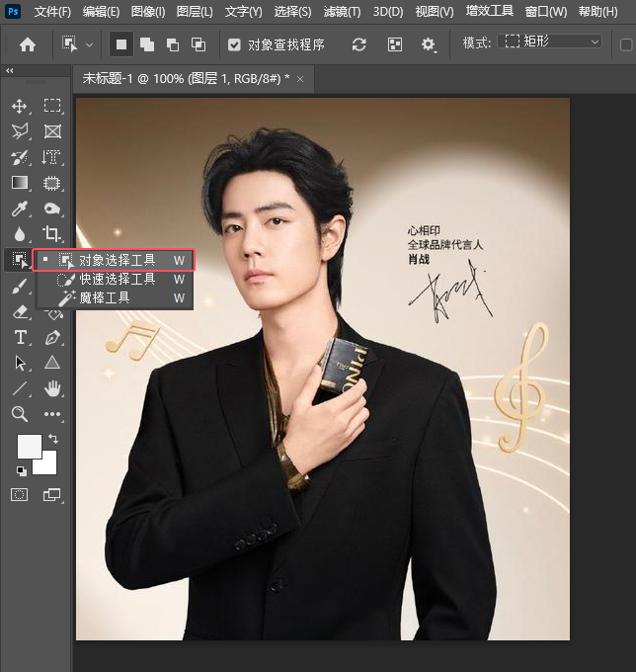Viewport: 636px width, 672px height.
Task: Close the 未标题-1 document tab
Action: pos(300,79)
